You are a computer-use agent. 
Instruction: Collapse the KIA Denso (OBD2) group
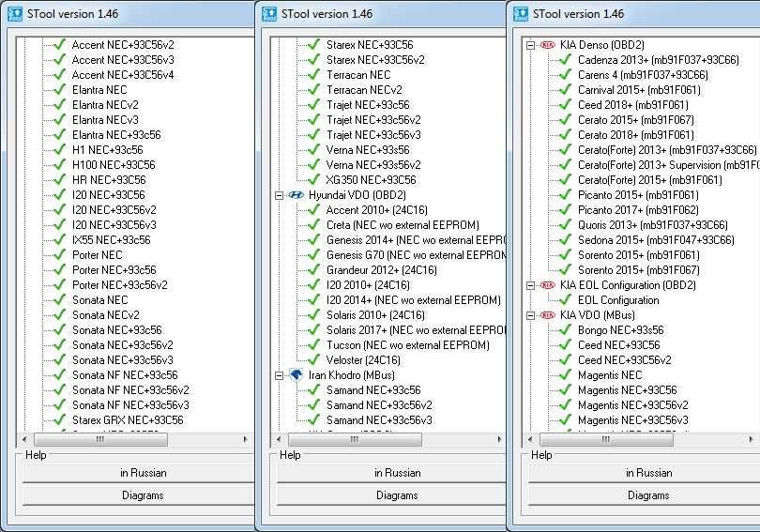tap(530, 45)
